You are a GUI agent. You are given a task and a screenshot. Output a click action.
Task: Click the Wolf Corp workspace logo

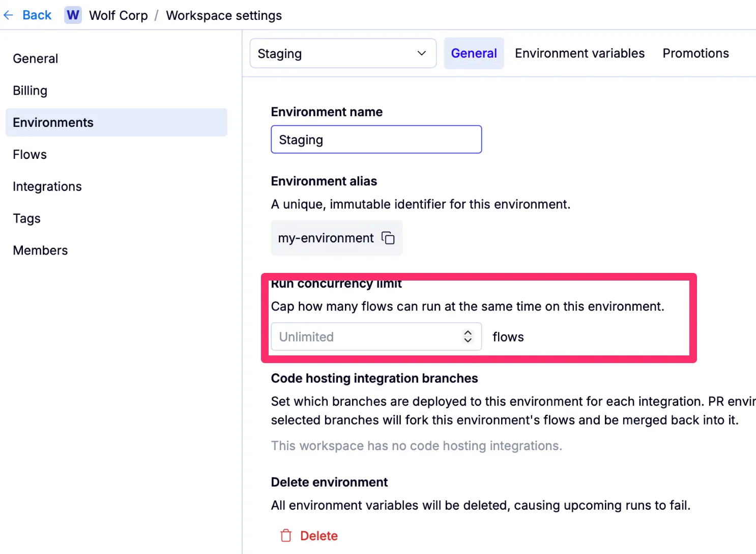click(73, 15)
